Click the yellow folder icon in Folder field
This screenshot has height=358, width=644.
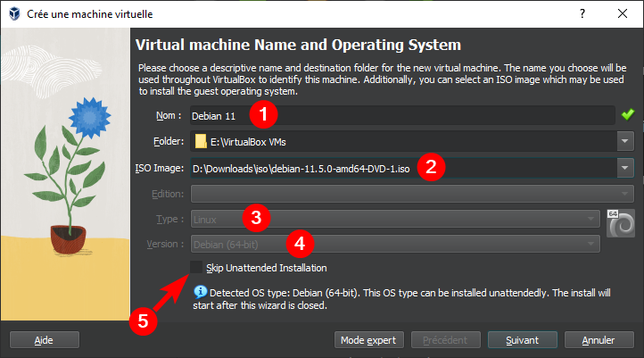tap(201, 141)
